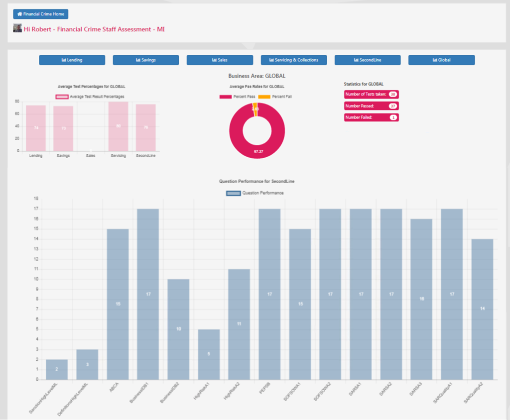Select the Servicing bar in average chart
Screen dimensions: 510x420
(x=118, y=126)
